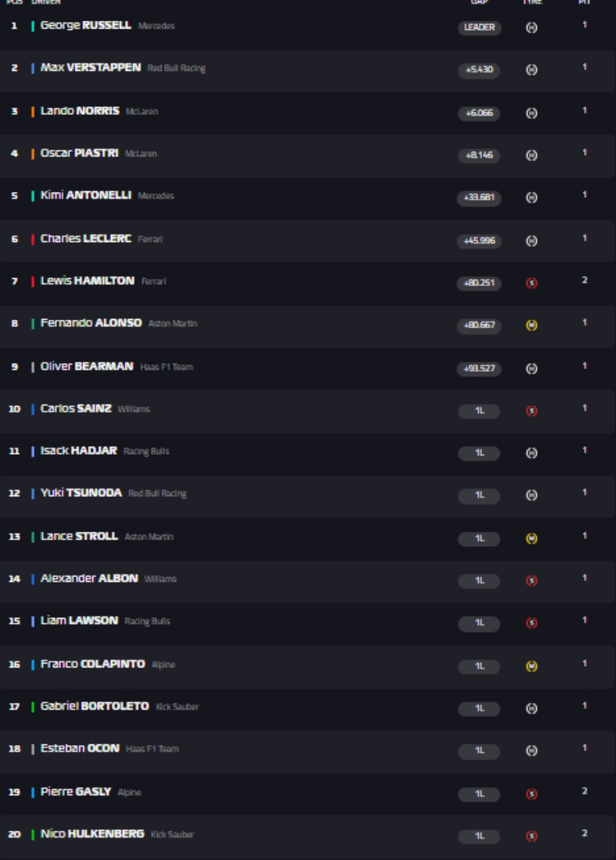
Task: Click Colapinto's yellow medium tyre icon
Action: coord(531,666)
